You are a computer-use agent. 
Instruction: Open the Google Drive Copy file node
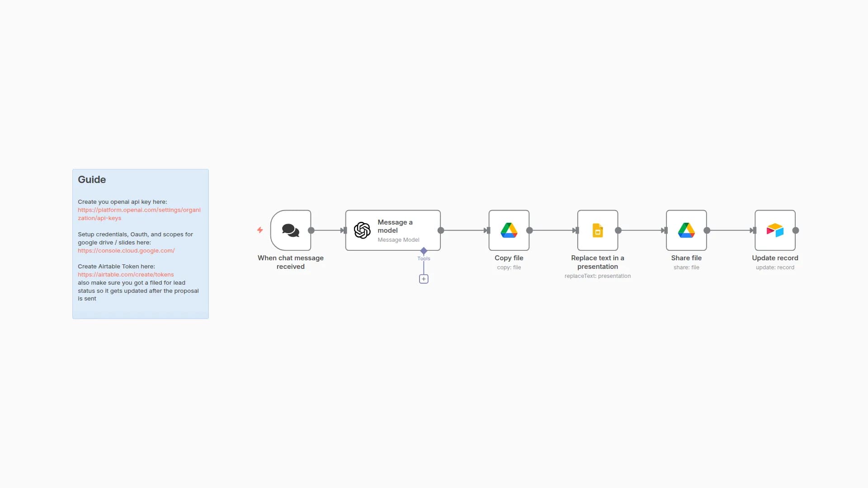(509, 230)
